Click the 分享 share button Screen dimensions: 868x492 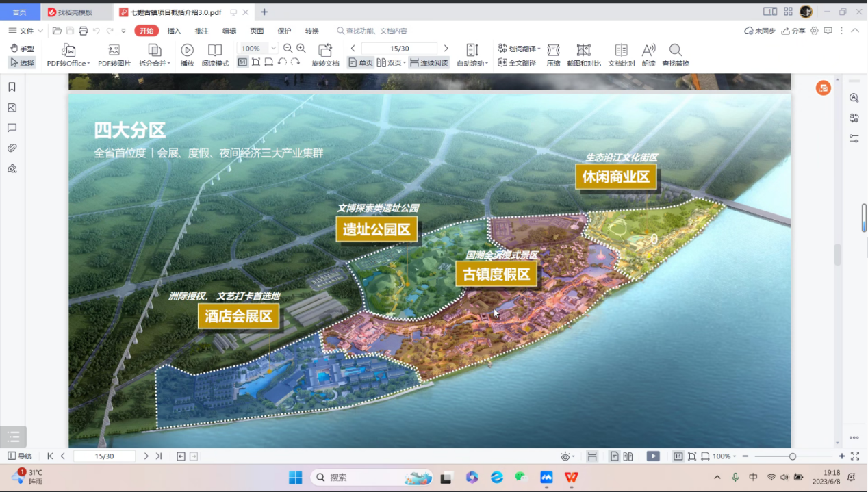[793, 31]
